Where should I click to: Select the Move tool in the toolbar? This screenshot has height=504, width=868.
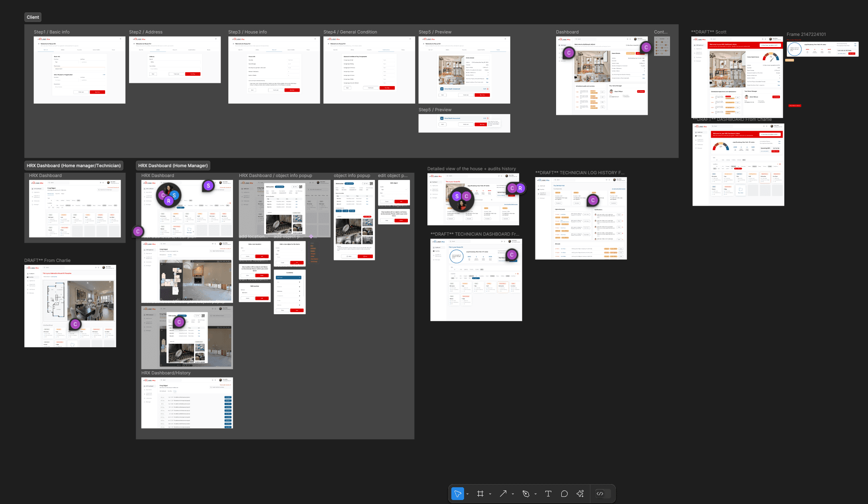[458, 493]
